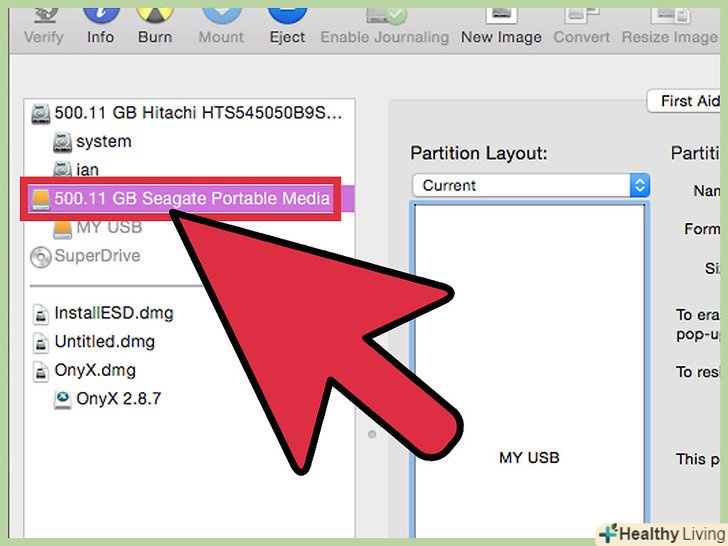Click the SuperDrive disc icon
This screenshot has width=728, height=546.
(40, 257)
